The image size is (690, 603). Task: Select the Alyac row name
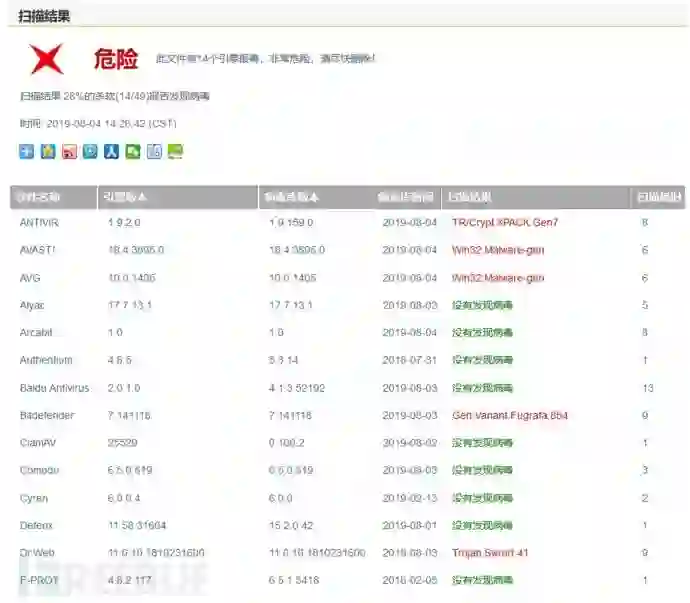pyautogui.click(x=32, y=305)
